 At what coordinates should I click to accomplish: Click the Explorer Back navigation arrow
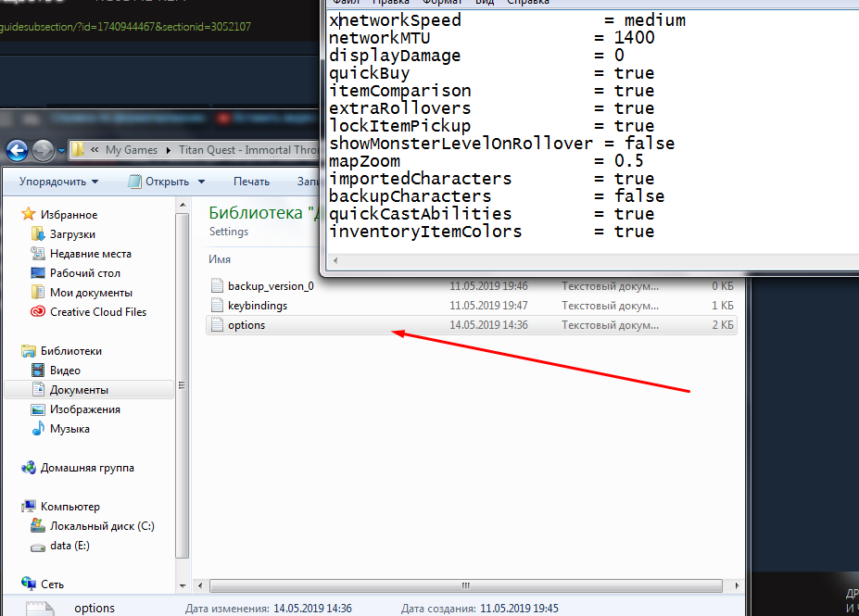pyautogui.click(x=17, y=150)
